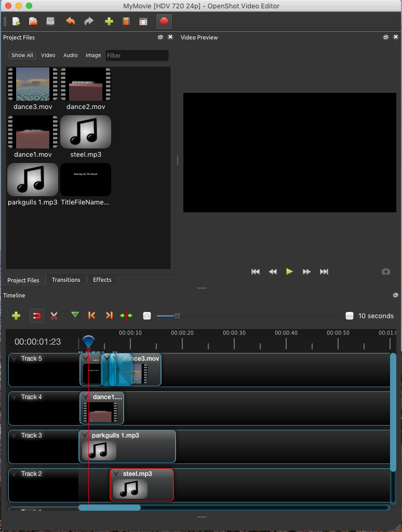
Task: Jump to start of video preview
Action: 256,271
